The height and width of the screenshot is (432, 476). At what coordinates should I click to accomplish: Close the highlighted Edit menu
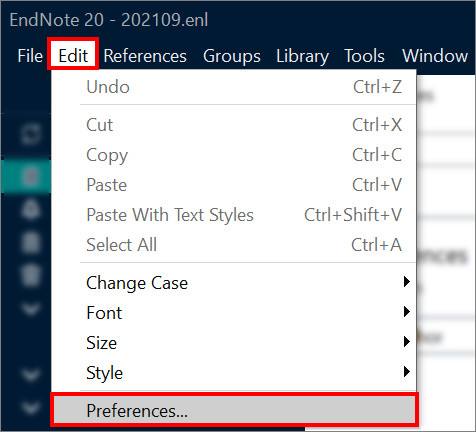(73, 55)
